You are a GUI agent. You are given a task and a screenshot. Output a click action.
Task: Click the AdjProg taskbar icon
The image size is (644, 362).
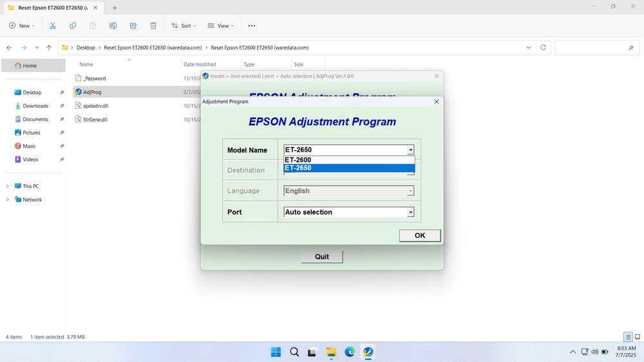(x=368, y=352)
